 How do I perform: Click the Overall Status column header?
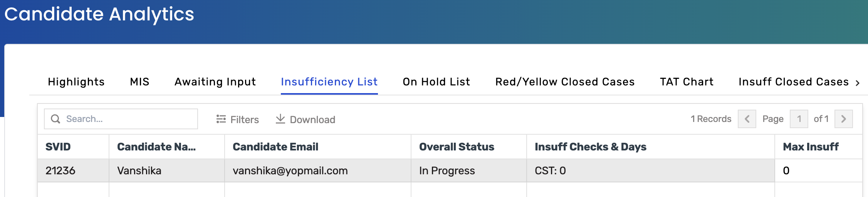point(457,147)
